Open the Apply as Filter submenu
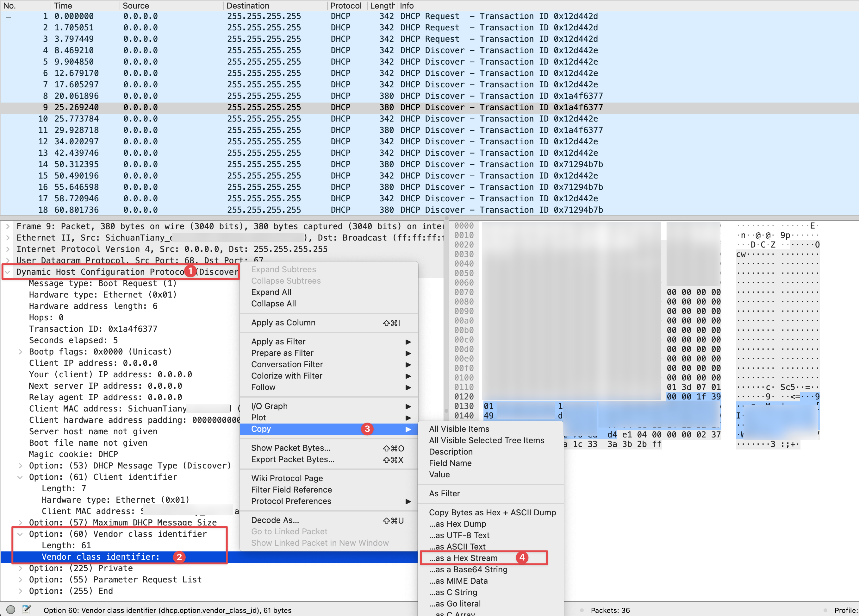This screenshot has height=616, width=859. (x=278, y=341)
